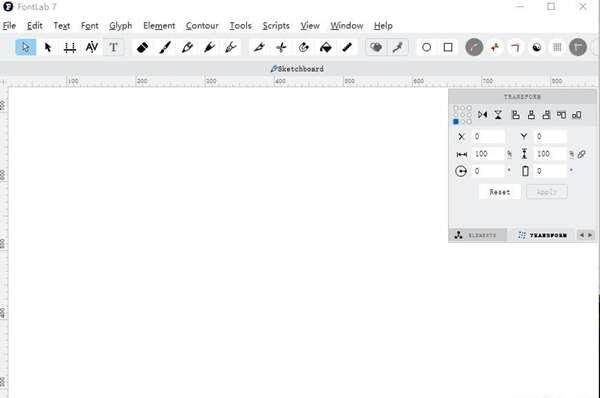This screenshot has width=600, height=398.
Task: Click the corner bracket toolbar icon
Action: coord(515,47)
